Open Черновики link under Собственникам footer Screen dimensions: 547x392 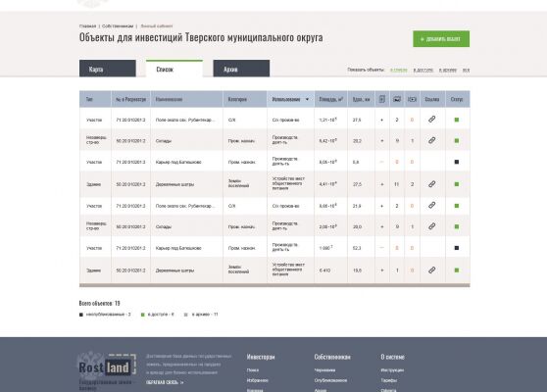coord(324,370)
